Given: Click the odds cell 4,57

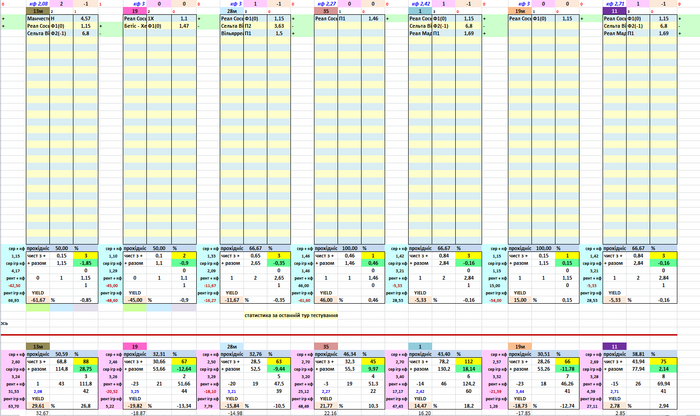Looking at the screenshot, I should pyautogui.click(x=85, y=19).
